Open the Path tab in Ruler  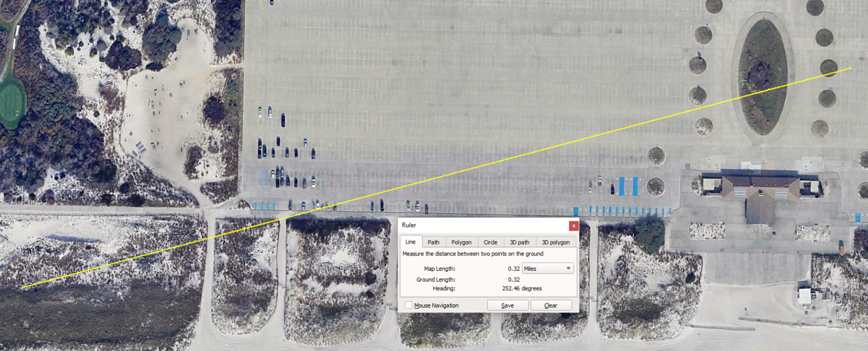click(433, 242)
